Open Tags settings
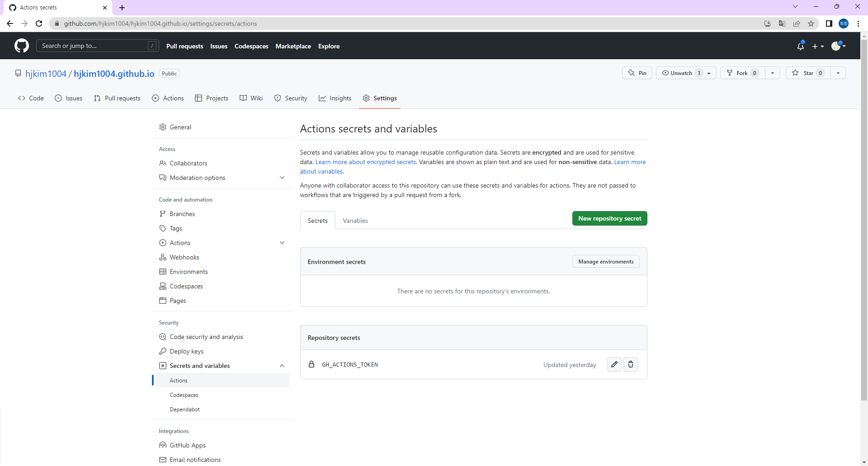The height and width of the screenshot is (466, 868). click(x=222, y=228)
